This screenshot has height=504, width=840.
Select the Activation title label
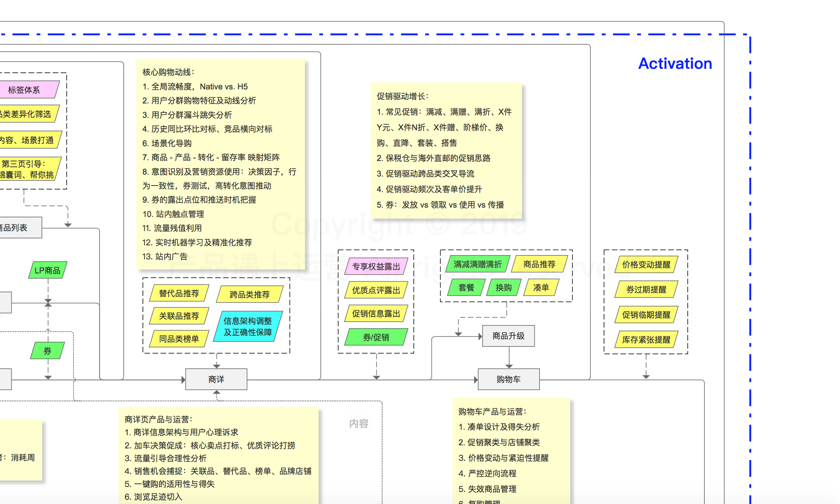675,63
